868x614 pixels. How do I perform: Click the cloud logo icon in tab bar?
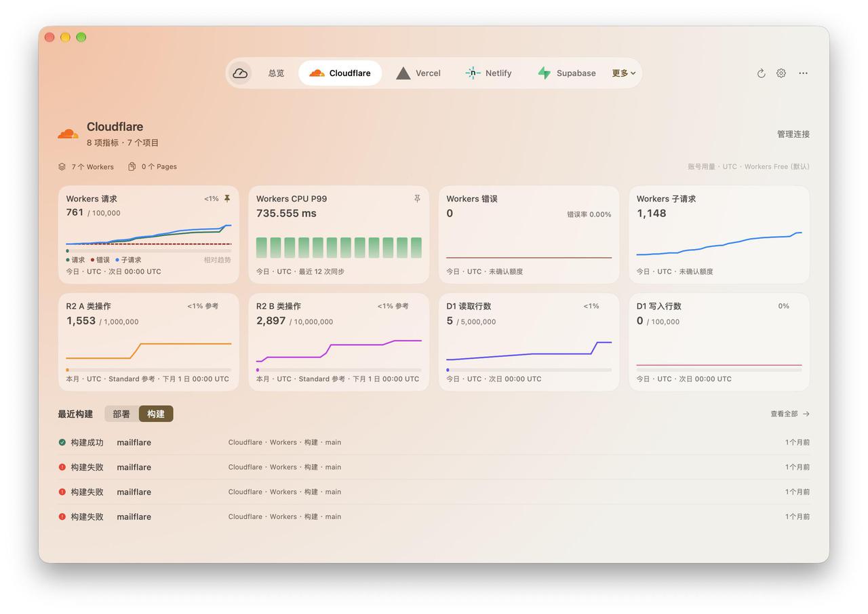click(x=240, y=73)
